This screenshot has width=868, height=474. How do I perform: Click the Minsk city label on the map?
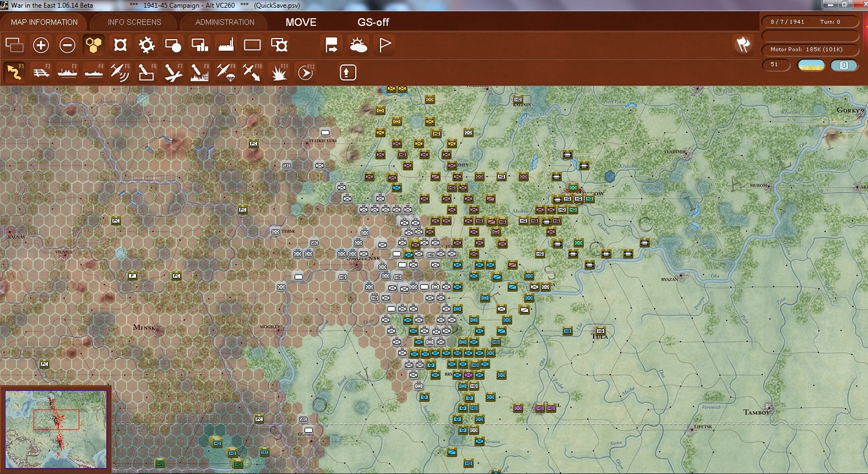pyautogui.click(x=144, y=327)
